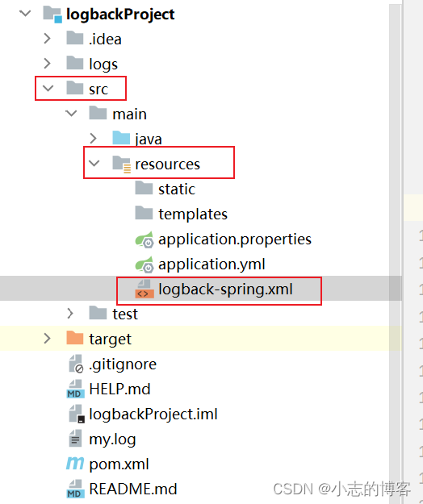Click the test folder icon
423x504 pixels.
pyautogui.click(x=98, y=313)
